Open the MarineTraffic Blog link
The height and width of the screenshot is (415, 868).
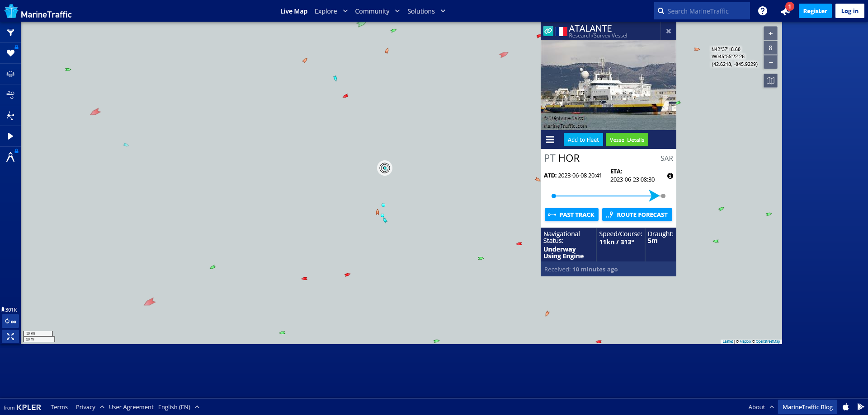coord(807,407)
